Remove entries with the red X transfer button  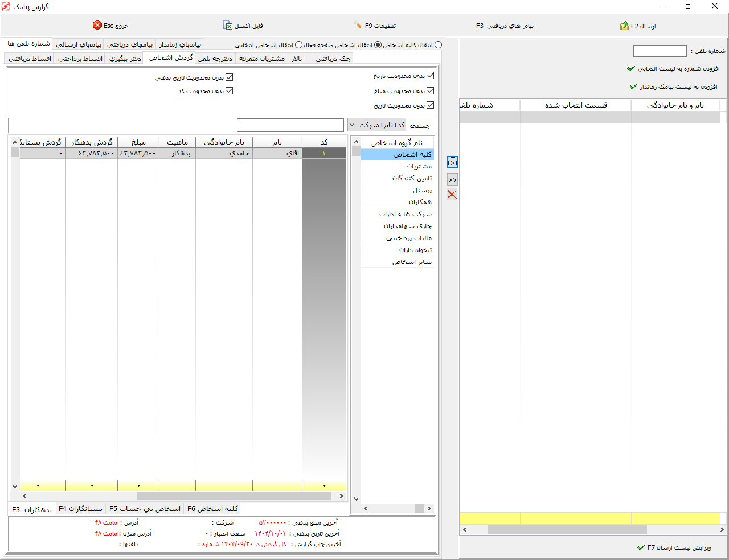(x=452, y=195)
